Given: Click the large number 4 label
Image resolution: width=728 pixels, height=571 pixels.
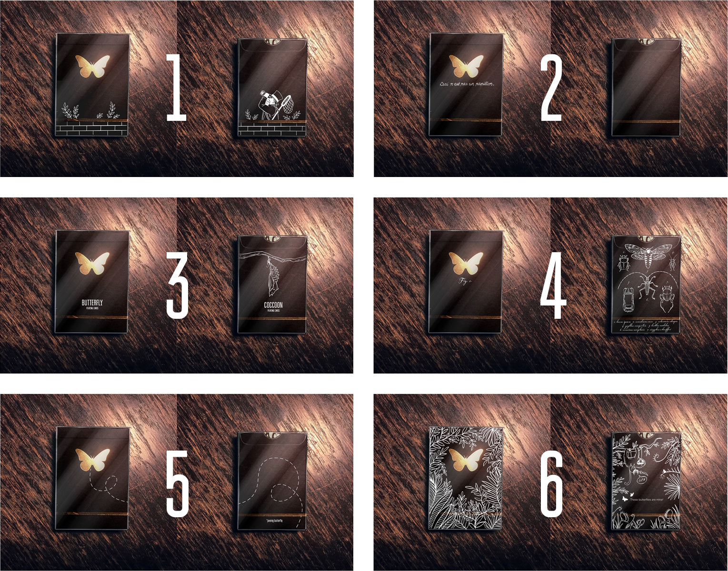Looking at the screenshot, I should (x=553, y=285).
